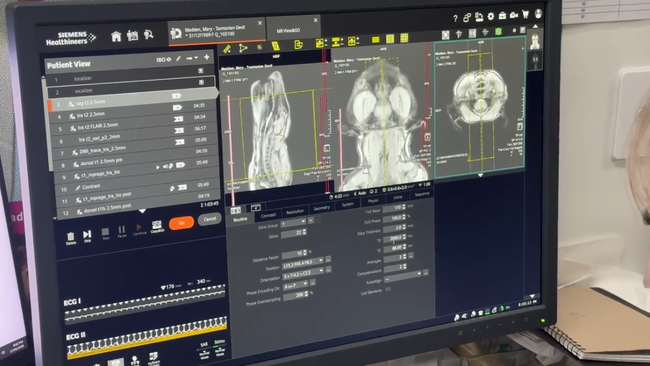Switch to the Physio tab

coord(373,201)
